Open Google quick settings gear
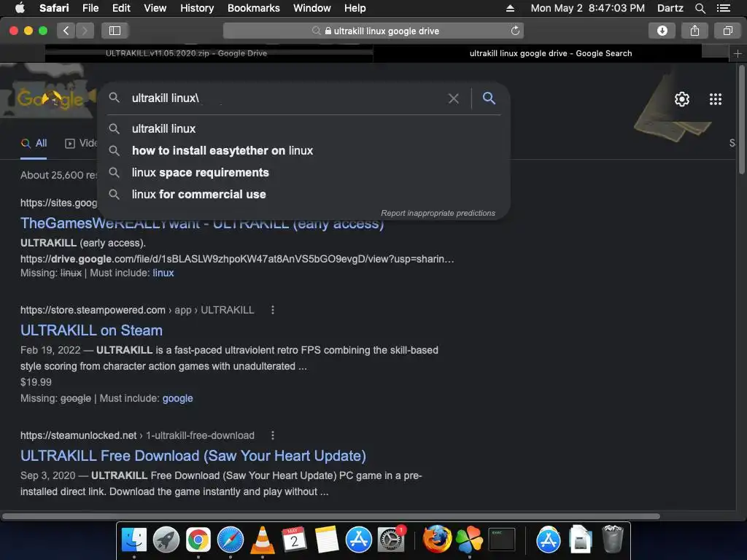 click(x=682, y=99)
